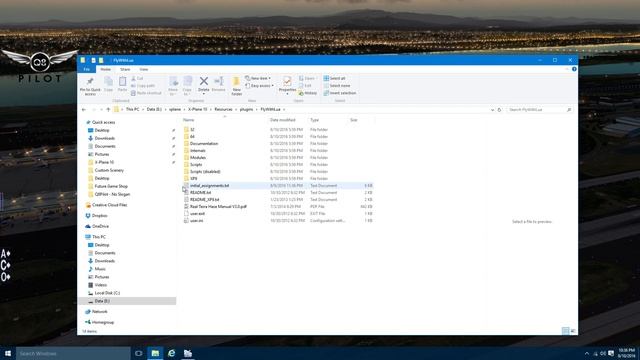Image resolution: width=640 pixels, height=360 pixels.
Task: Select Quick access in the navigation pane
Action: pos(103,122)
